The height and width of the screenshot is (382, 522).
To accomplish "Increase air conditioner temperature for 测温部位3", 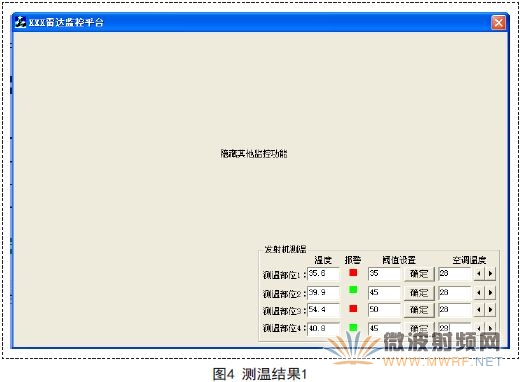I will [490, 310].
